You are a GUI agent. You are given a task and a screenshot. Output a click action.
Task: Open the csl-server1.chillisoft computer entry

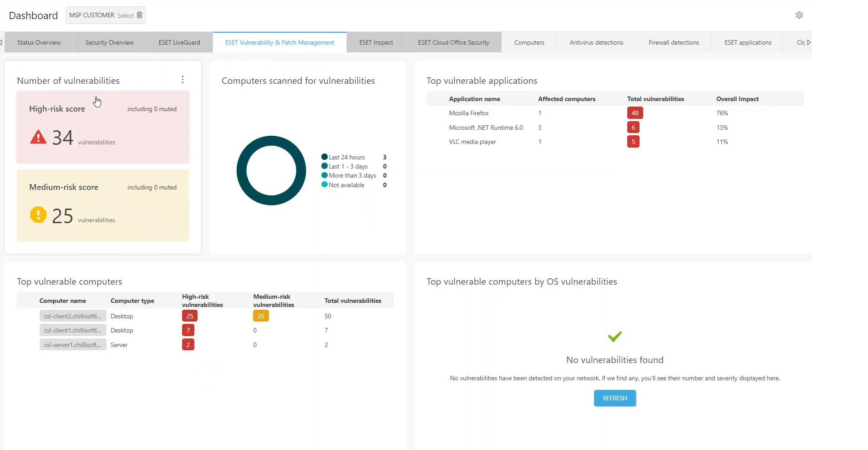click(73, 345)
